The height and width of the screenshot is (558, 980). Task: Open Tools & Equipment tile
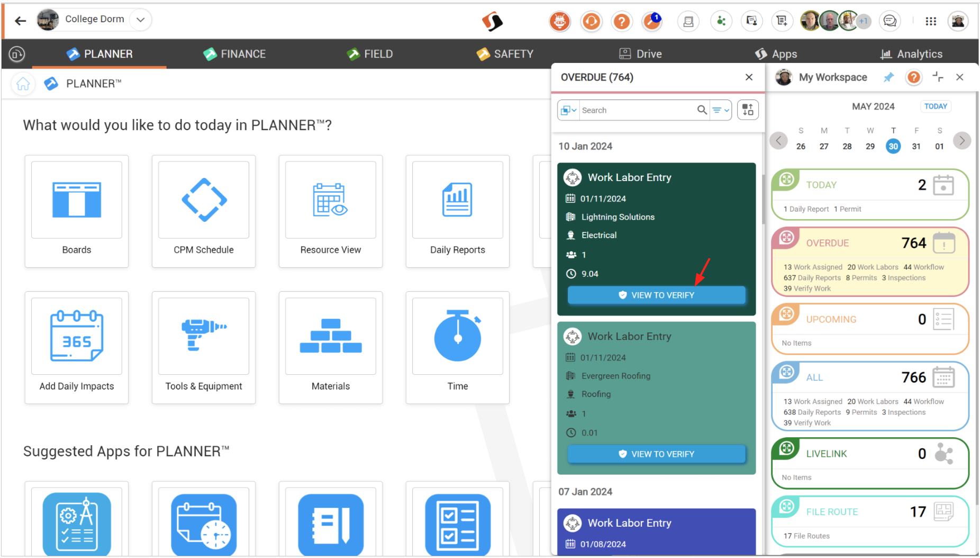pyautogui.click(x=203, y=347)
